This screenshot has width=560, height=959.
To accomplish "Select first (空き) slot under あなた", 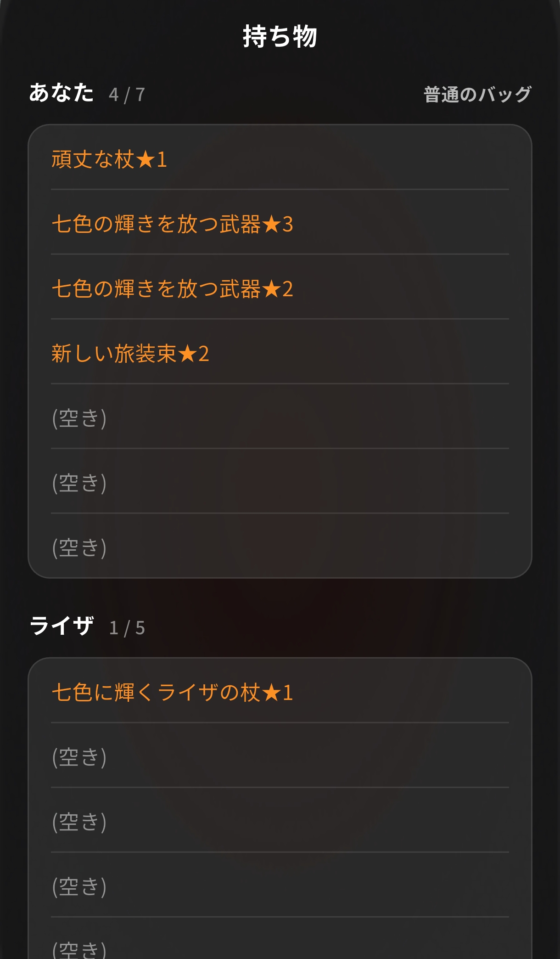I will tap(280, 417).
